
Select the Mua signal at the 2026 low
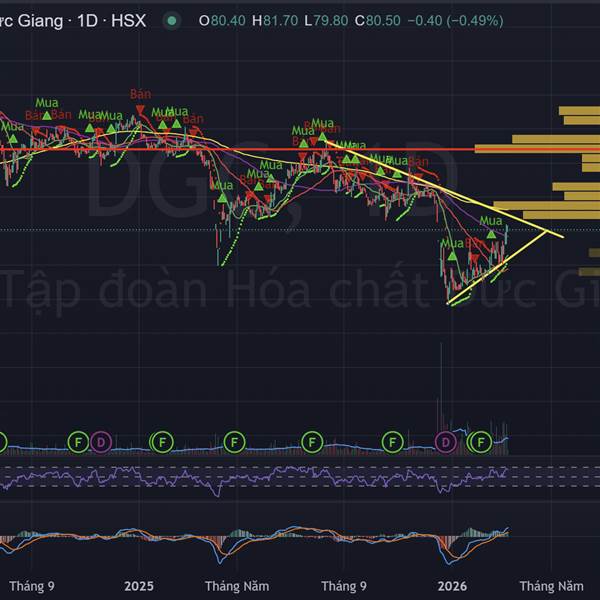click(x=452, y=256)
